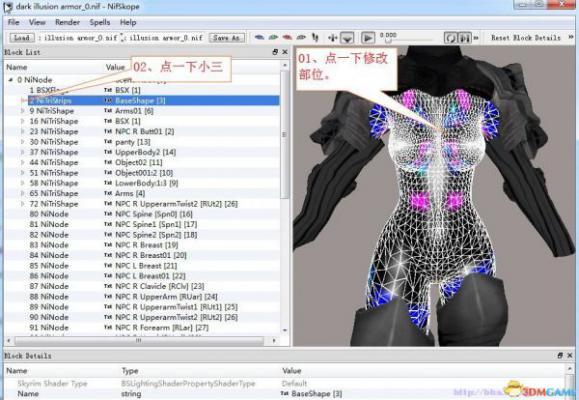Expand the 9 NiTriShape row
579x400 pixels.
23,111
